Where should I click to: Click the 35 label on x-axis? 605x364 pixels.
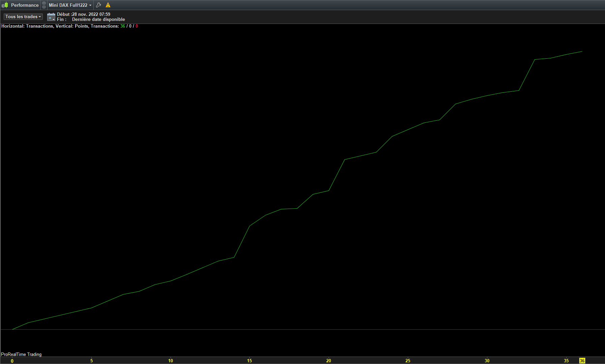pyautogui.click(x=566, y=361)
